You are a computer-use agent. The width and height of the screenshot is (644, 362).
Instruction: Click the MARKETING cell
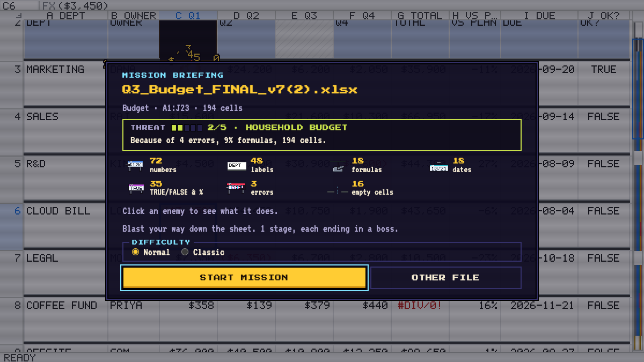pos(65,85)
